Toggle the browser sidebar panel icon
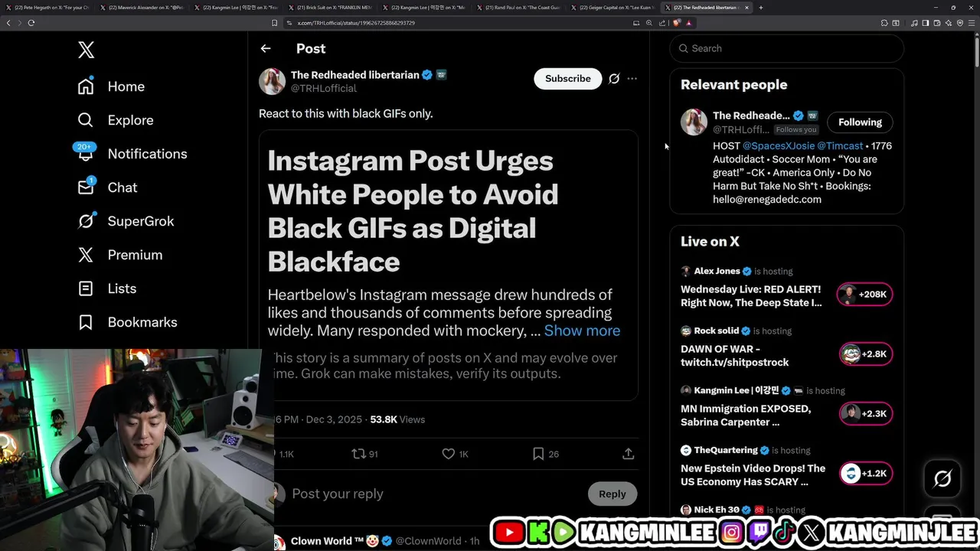 (x=925, y=23)
